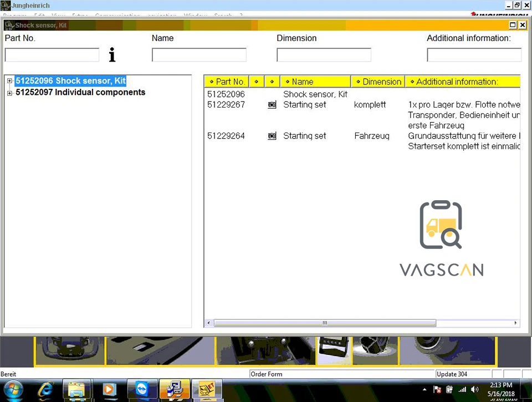Open the camera image for part 51229267
The image size is (532, 402).
pos(272,105)
